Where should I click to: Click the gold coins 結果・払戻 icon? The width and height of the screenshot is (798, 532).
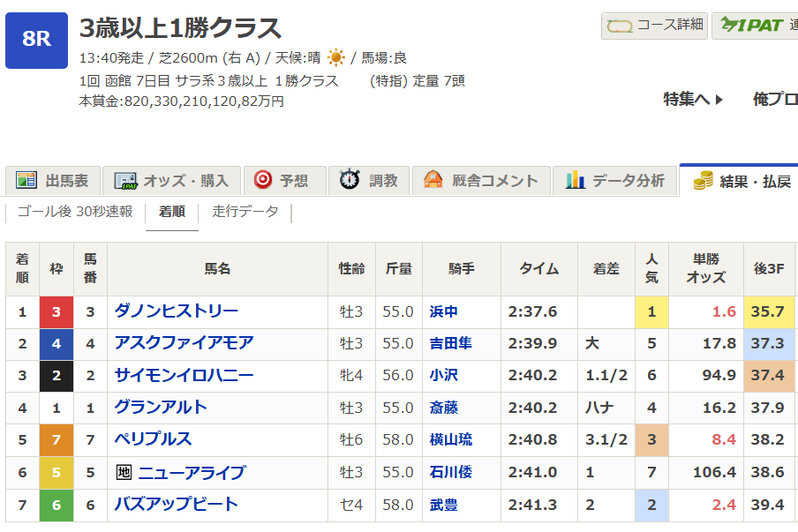(x=704, y=181)
